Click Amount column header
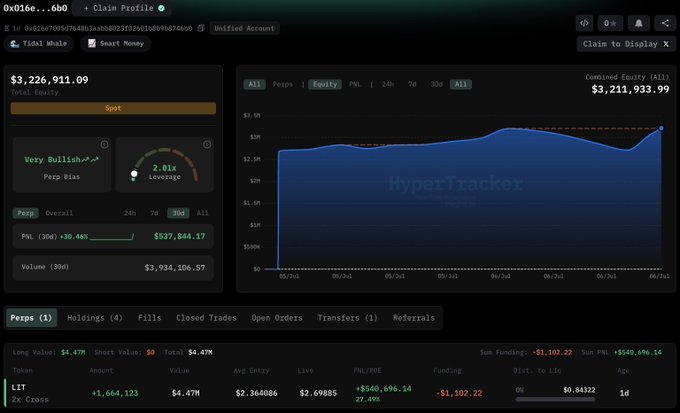680x413 pixels. click(x=101, y=370)
